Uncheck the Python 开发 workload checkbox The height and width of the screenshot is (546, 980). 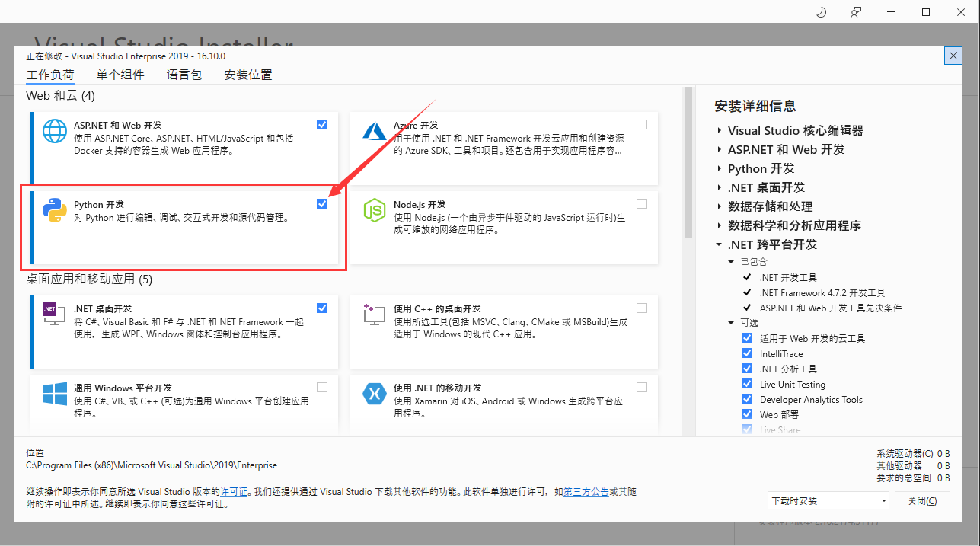point(322,203)
